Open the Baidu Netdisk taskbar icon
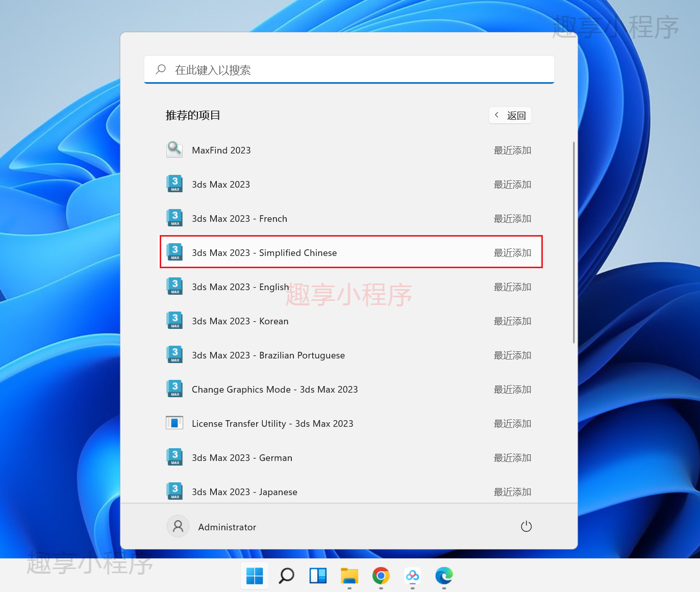Image resolution: width=700 pixels, height=592 pixels. pos(413,576)
